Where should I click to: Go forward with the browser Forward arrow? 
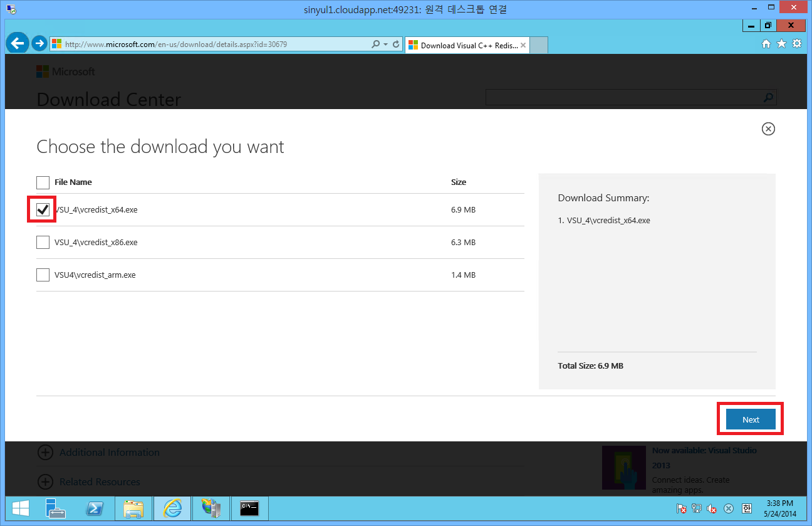point(39,43)
